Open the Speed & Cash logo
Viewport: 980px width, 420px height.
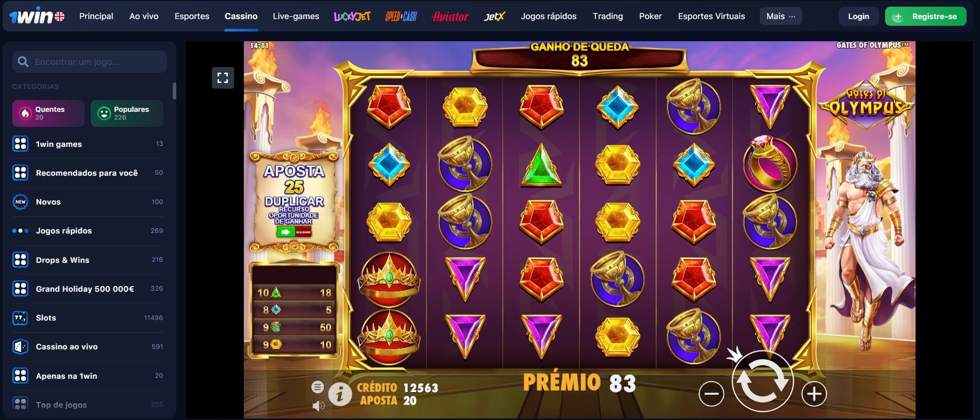pos(401,16)
